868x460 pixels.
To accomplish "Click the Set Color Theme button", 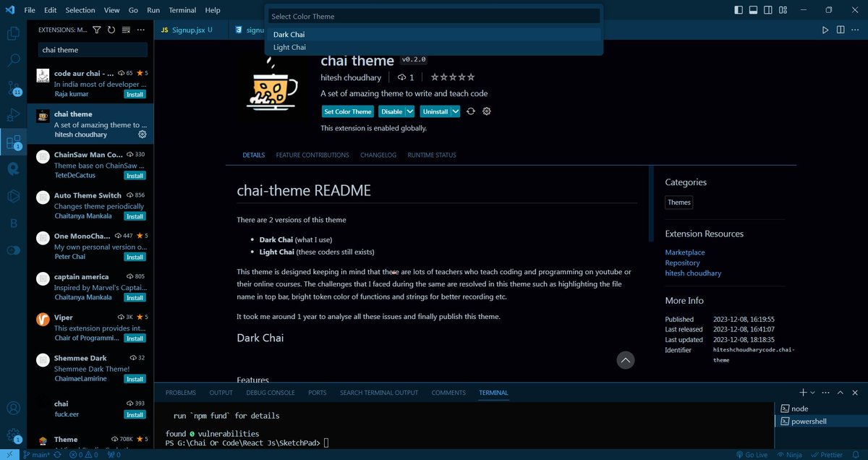I will coord(348,111).
